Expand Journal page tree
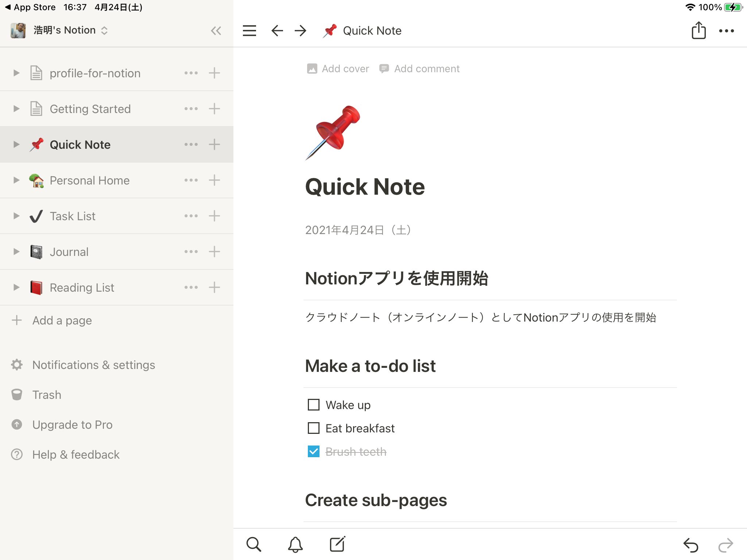 click(x=16, y=252)
